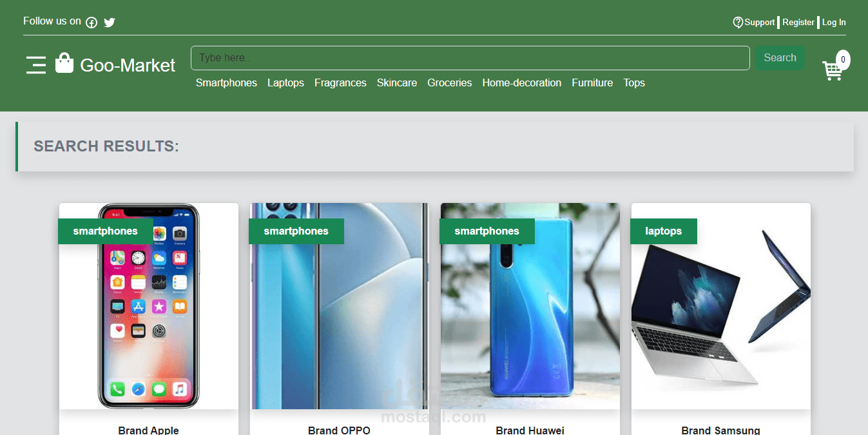Open the hamburger sidebar menu

36,65
